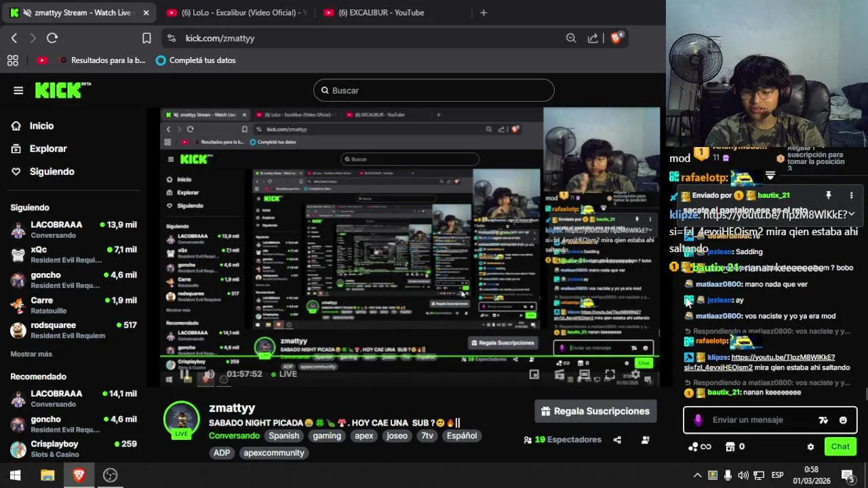Open the Kick hamburger sidebar menu
This screenshot has height=488, width=868.
[18, 90]
